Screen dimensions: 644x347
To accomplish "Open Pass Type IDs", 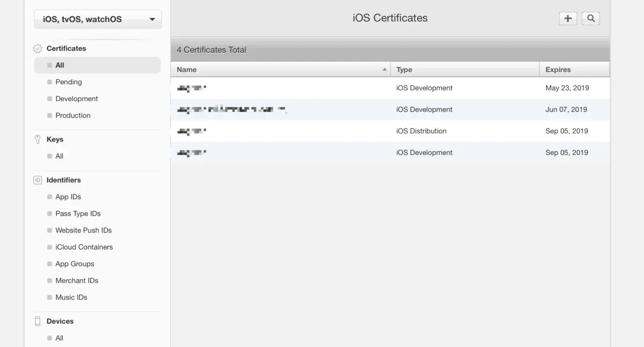I will 78,214.
